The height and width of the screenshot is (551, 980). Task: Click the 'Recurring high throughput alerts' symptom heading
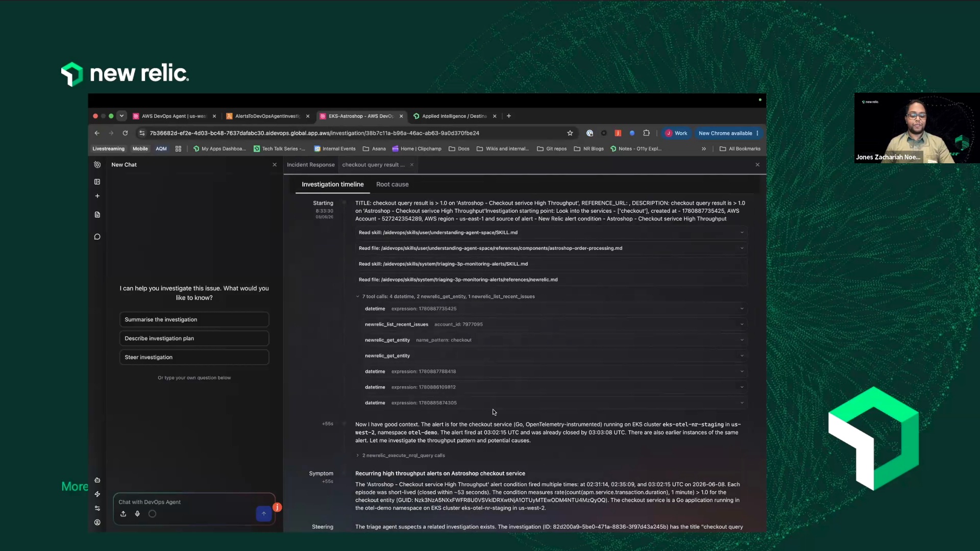click(440, 474)
